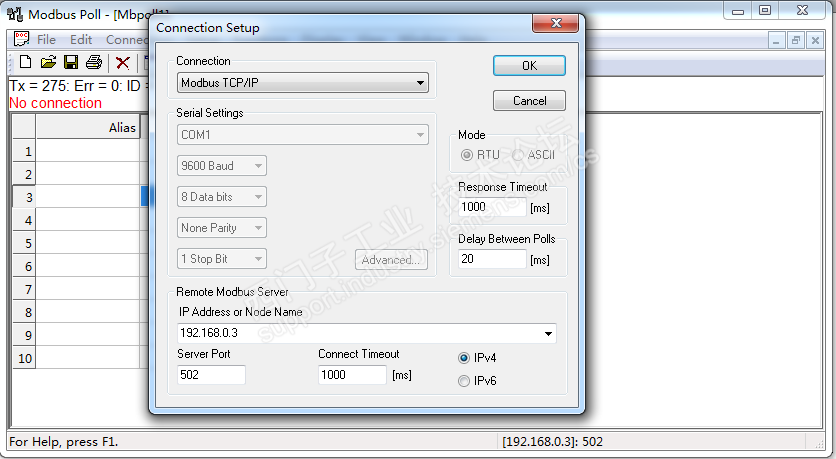
Task: Open the File menu
Action: [x=46, y=39]
